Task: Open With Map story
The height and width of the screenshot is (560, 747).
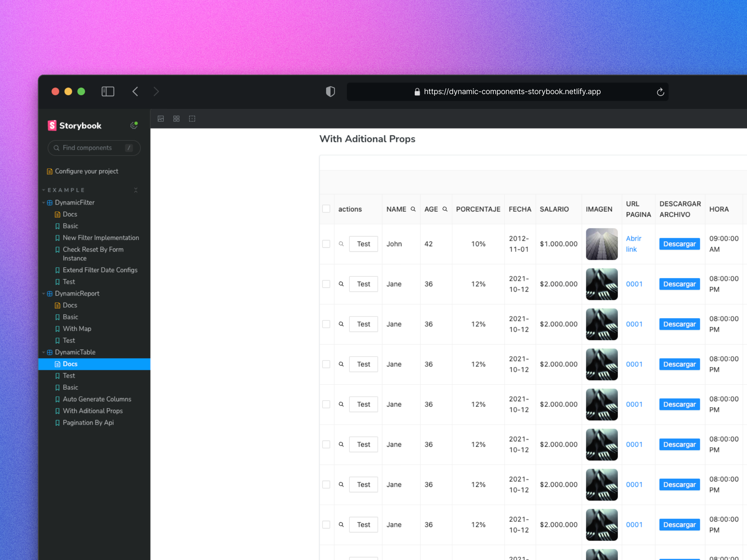Action: pos(77,329)
